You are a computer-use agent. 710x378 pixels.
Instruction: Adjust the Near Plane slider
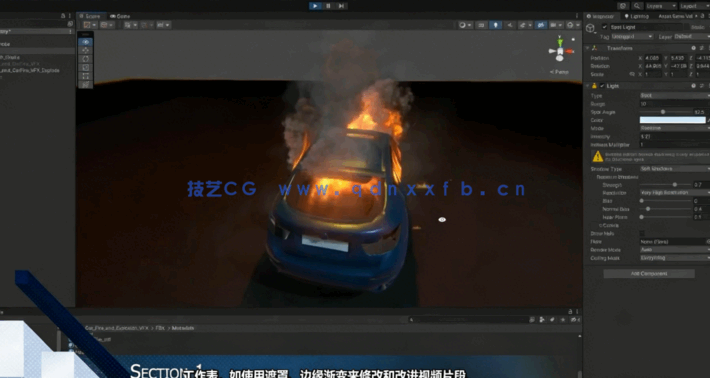(x=665, y=217)
